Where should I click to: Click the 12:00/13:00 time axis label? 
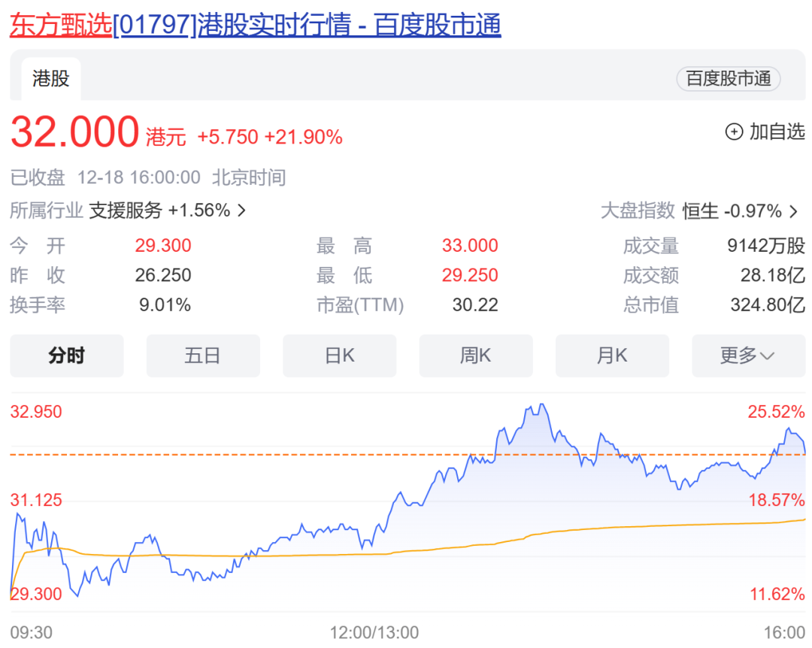[374, 633]
